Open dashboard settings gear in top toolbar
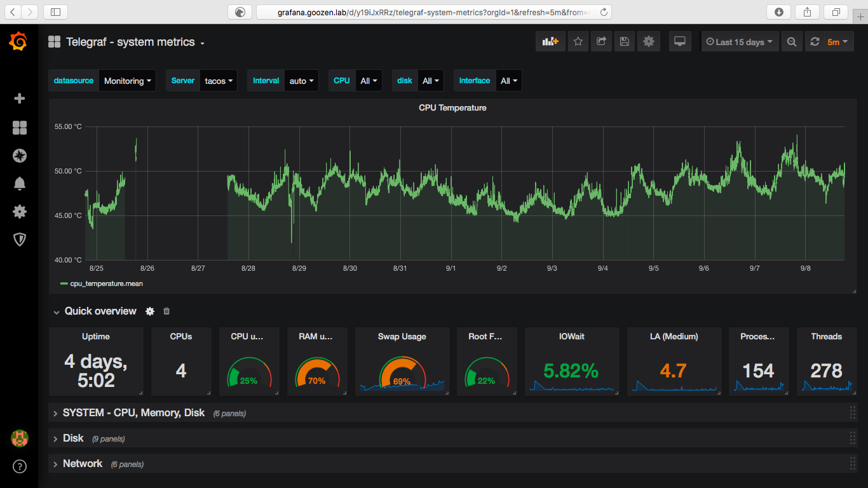The width and height of the screenshot is (868, 488). (648, 42)
